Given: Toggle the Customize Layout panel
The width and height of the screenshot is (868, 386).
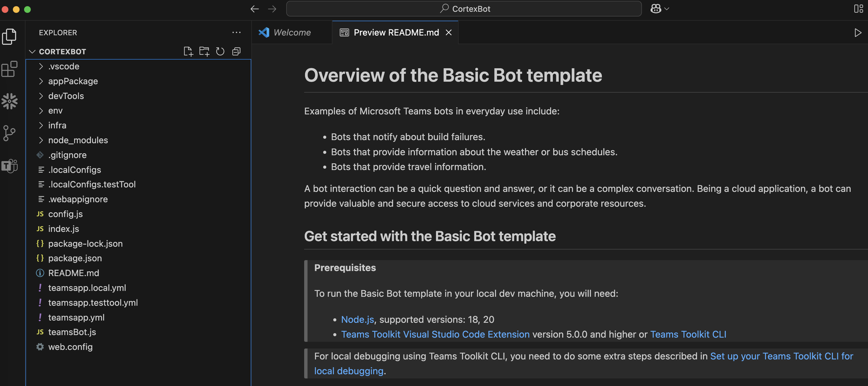Looking at the screenshot, I should click(858, 8).
